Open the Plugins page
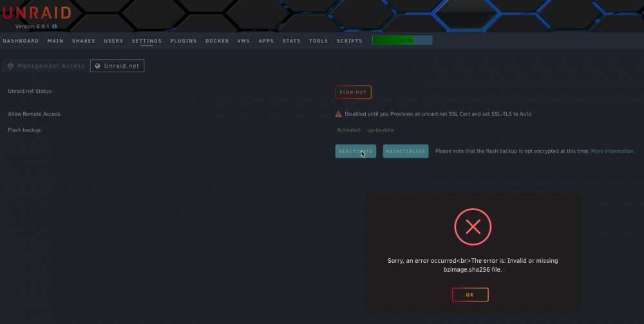This screenshot has width=644, height=324. pos(184,41)
